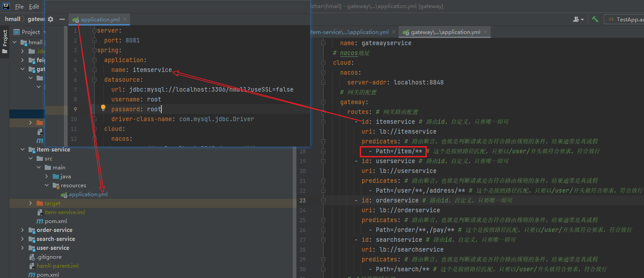
Task: Open the Edit menu
Action: click(x=34, y=7)
